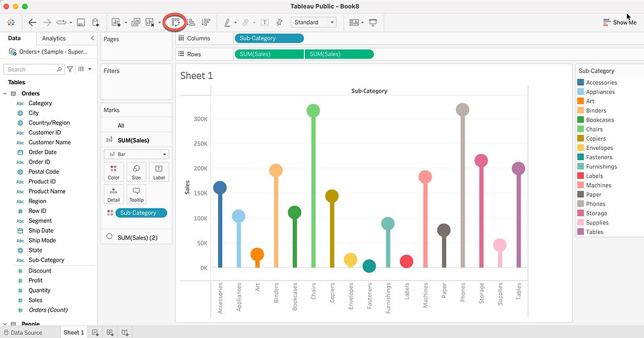This screenshot has width=644, height=338.
Task: Click the Chairs legend color swatch
Action: pyautogui.click(x=580, y=129)
